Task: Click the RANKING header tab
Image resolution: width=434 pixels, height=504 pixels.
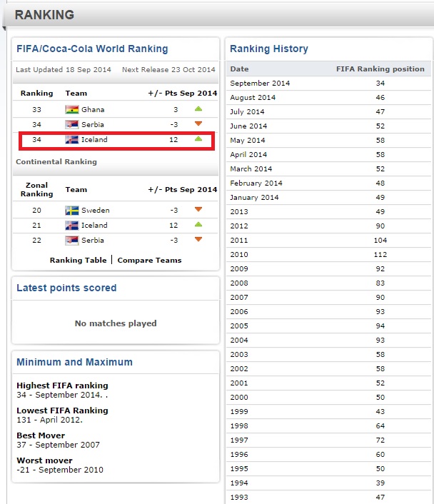Action: click(43, 15)
